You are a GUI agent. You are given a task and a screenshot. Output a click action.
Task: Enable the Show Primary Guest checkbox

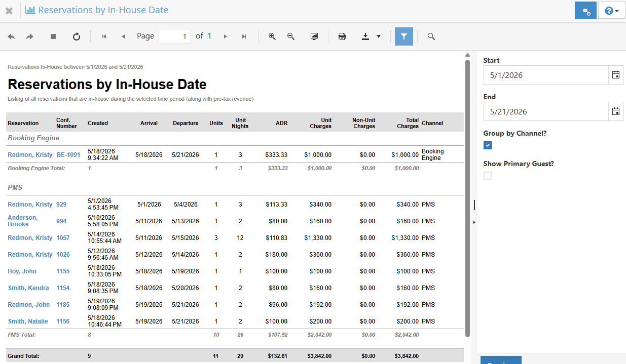click(488, 176)
